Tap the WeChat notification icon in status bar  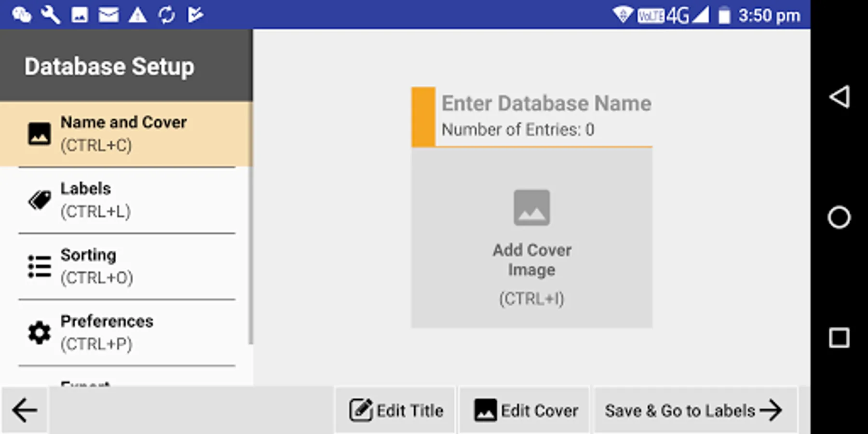click(x=22, y=15)
